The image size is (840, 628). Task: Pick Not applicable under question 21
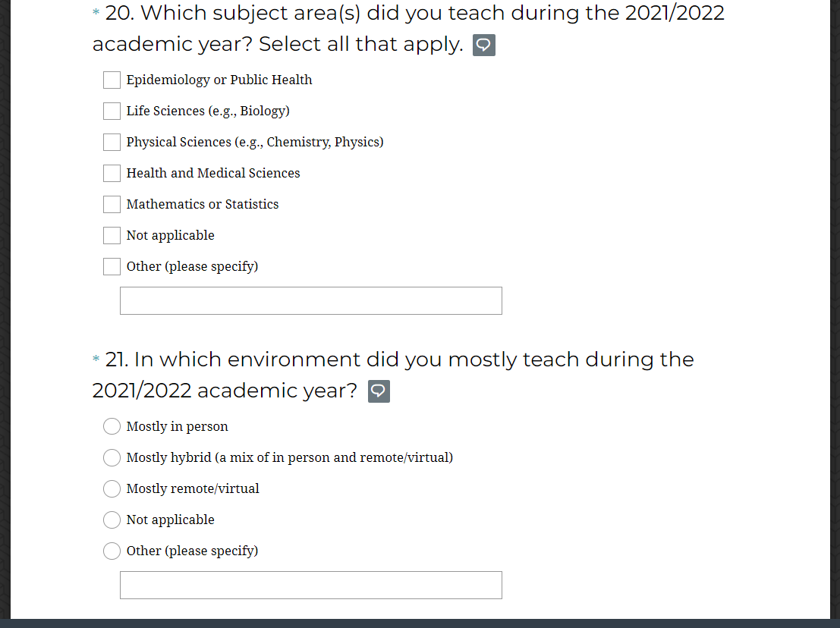[x=112, y=520]
